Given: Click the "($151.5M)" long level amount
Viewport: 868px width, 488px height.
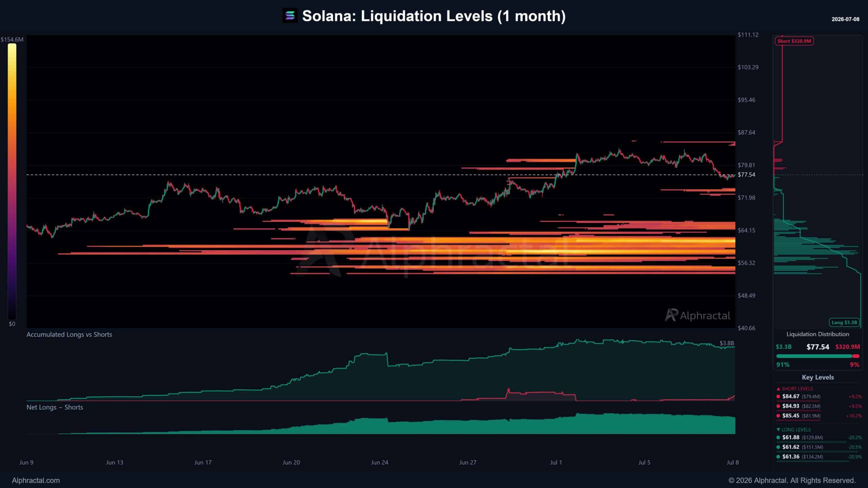Looking at the screenshot, I should (x=812, y=447).
